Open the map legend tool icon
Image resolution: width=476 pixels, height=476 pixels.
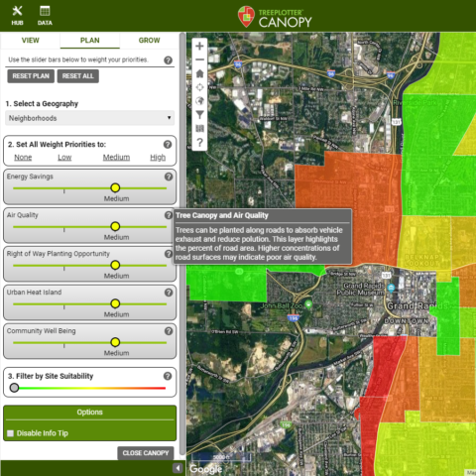(199, 128)
